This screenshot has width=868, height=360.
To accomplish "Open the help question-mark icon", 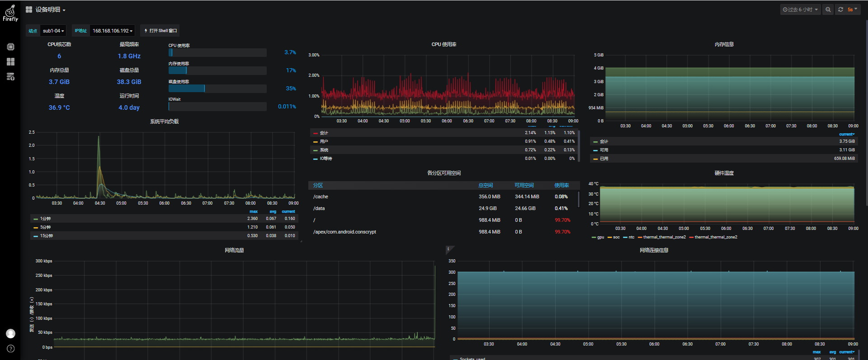I will 10,349.
